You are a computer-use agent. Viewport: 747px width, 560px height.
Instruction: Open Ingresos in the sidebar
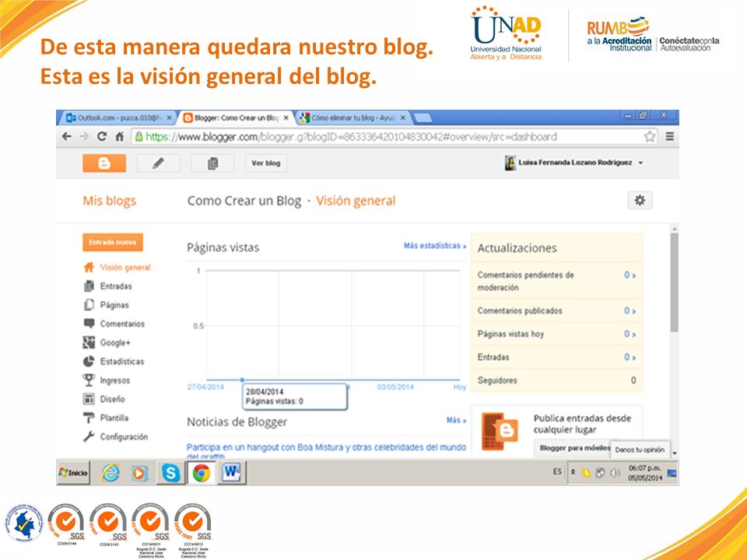click(115, 380)
